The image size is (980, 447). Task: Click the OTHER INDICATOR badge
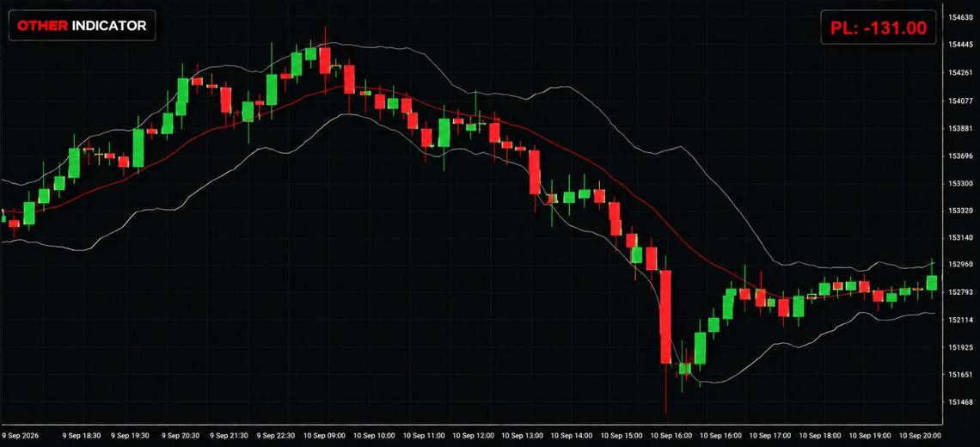point(82,26)
